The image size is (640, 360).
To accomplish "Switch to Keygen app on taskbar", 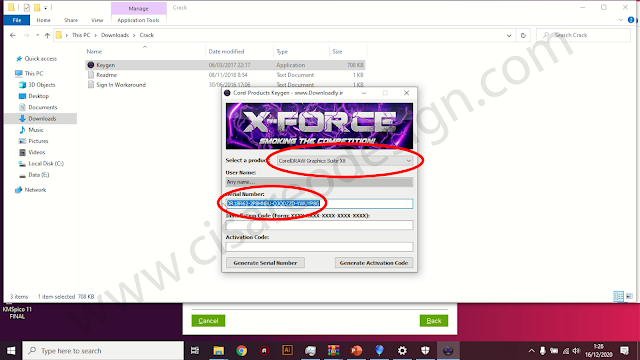I will (x=448, y=351).
